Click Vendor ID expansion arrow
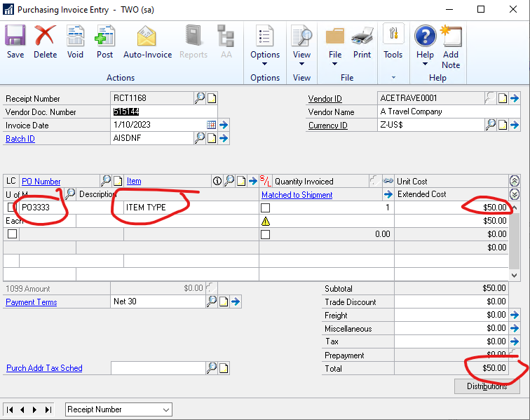Viewport: 530px width, 420px height. point(515,98)
